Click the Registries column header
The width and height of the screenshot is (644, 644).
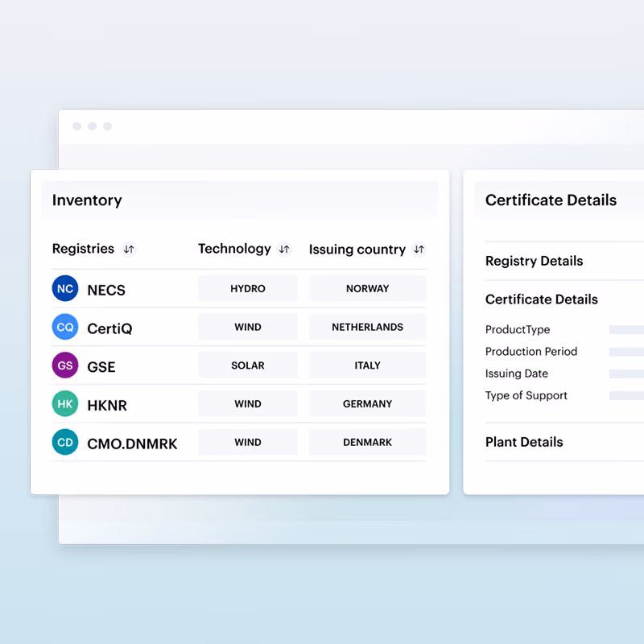tap(83, 249)
